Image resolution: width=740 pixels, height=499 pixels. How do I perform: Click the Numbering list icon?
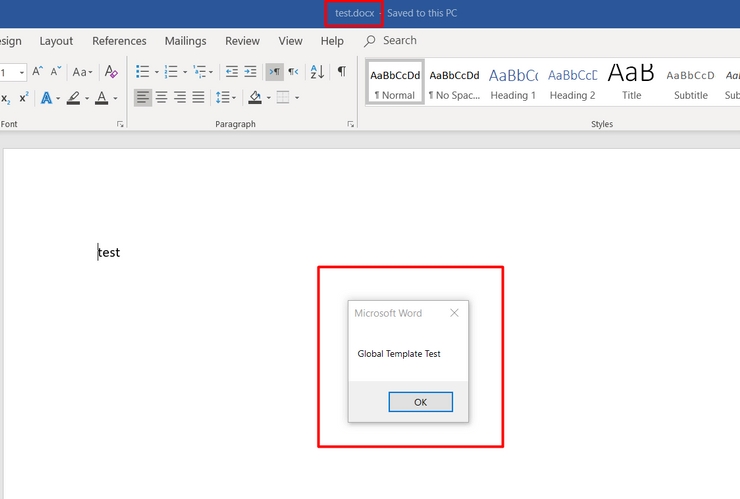click(x=171, y=72)
